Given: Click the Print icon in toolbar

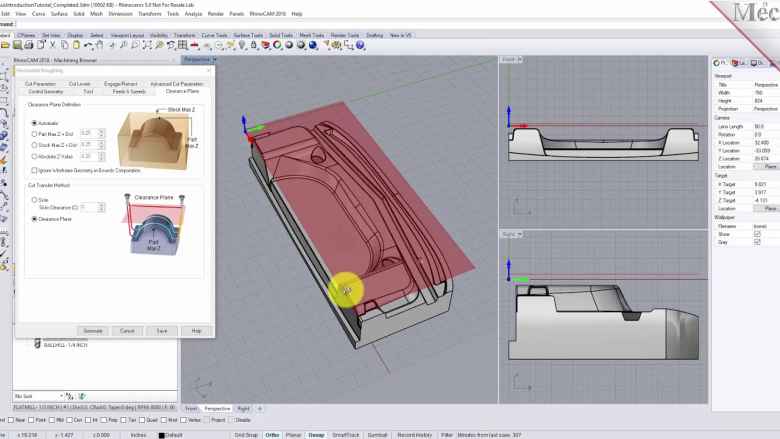Looking at the screenshot, I should 28,46.
